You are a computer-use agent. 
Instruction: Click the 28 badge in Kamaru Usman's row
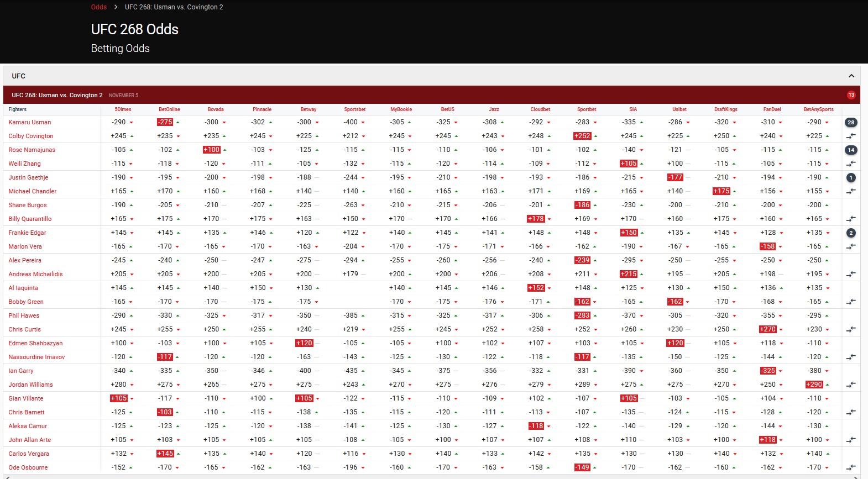[x=851, y=123]
